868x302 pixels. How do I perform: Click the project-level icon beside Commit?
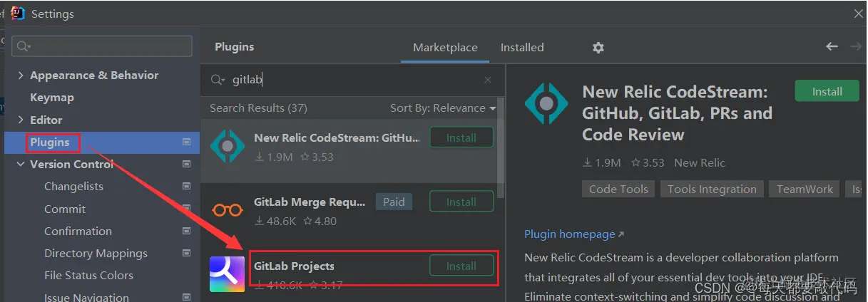(x=186, y=209)
